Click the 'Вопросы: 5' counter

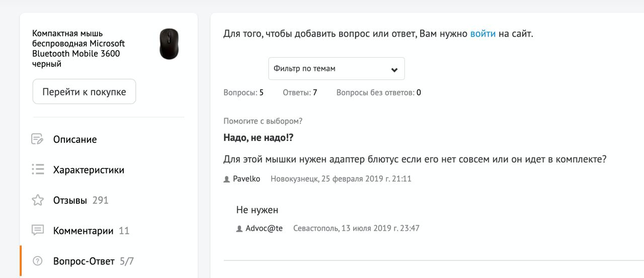pyautogui.click(x=244, y=92)
